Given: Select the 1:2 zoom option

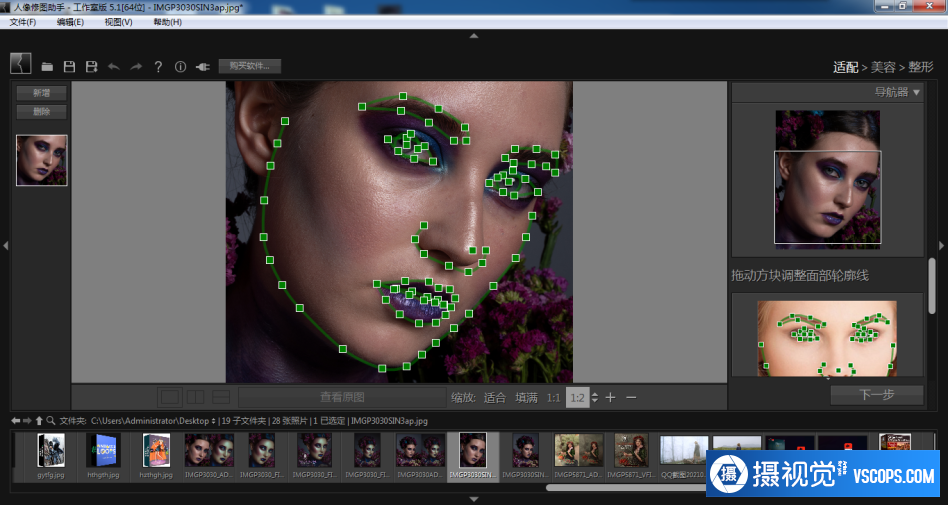Looking at the screenshot, I should coord(577,397).
